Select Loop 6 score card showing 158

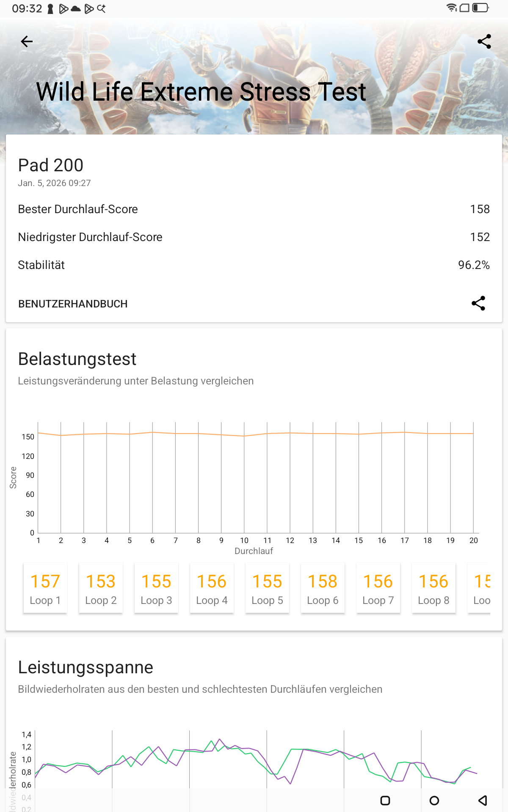pos(323,588)
